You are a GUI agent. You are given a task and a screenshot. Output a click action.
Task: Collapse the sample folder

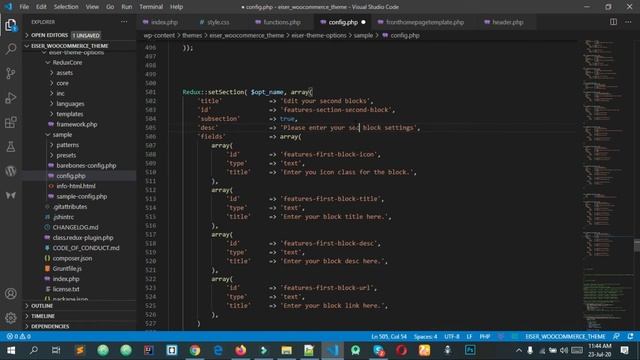point(62,135)
